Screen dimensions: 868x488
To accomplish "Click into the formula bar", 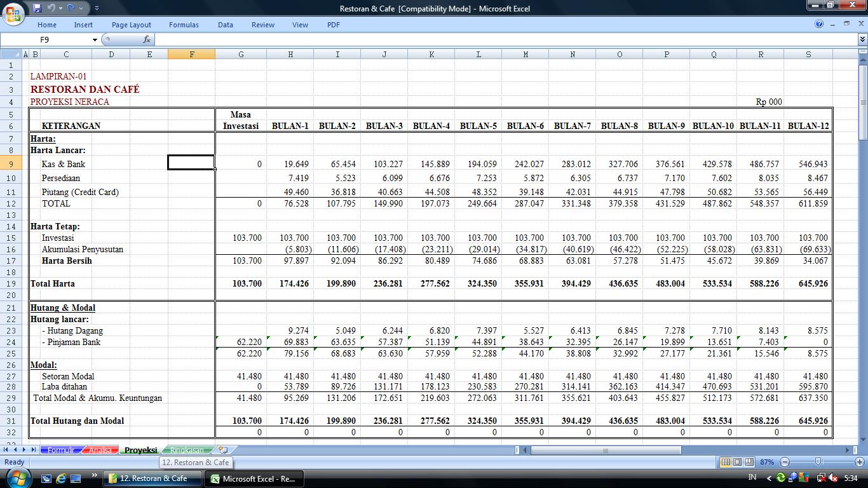I will pyautogui.click(x=505, y=39).
